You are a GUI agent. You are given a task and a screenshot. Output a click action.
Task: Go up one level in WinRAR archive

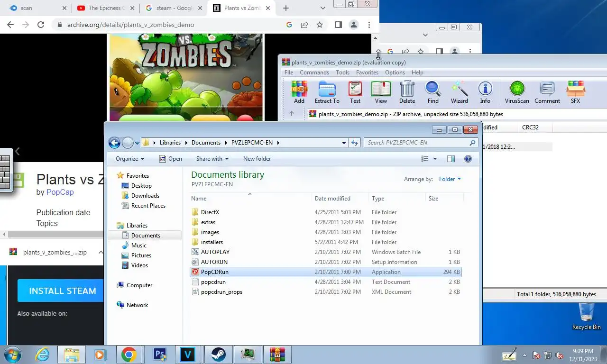[x=292, y=114]
